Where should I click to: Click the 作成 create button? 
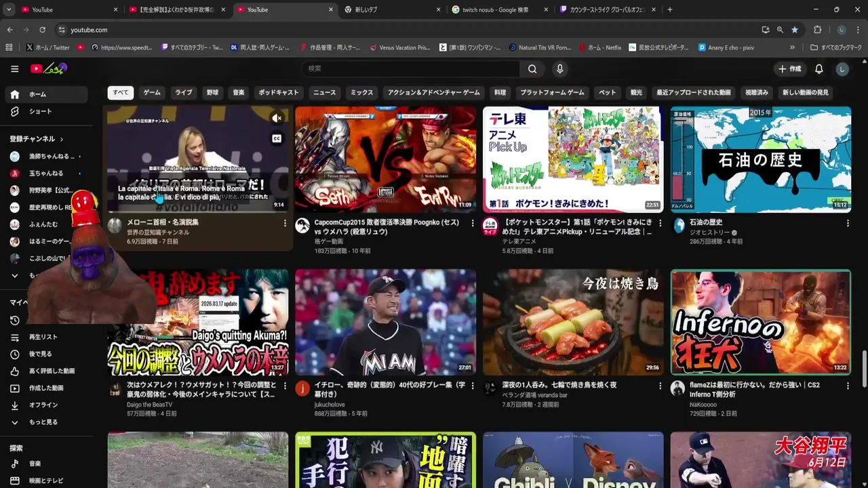pyautogui.click(x=789, y=68)
